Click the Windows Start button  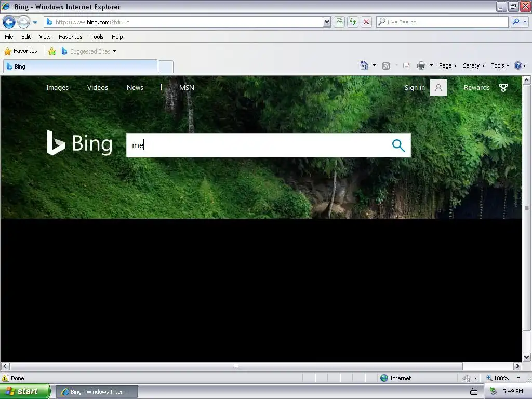click(x=25, y=392)
